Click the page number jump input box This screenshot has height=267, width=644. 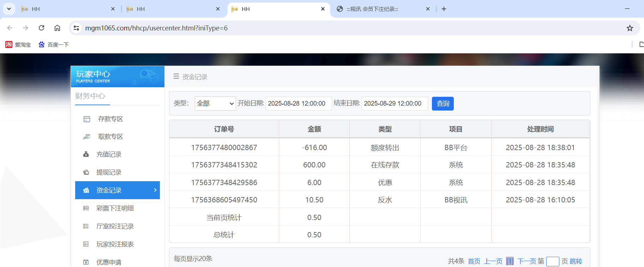[x=552, y=261]
